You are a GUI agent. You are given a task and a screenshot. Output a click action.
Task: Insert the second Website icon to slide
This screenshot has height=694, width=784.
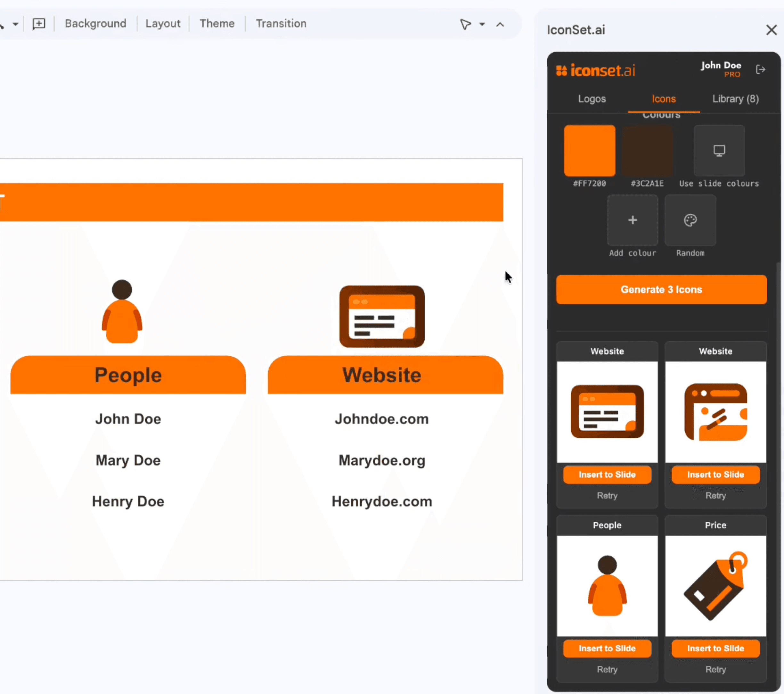tap(716, 475)
